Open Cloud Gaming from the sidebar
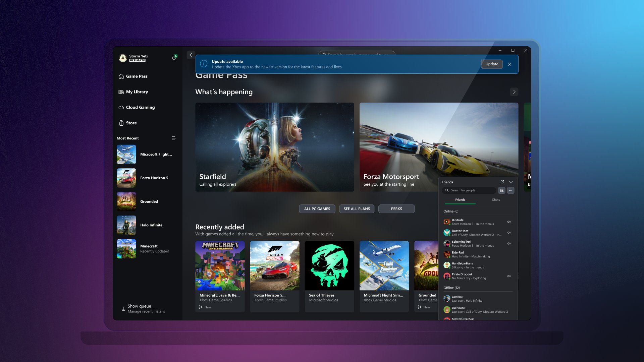The height and width of the screenshot is (362, 644). 140,108
